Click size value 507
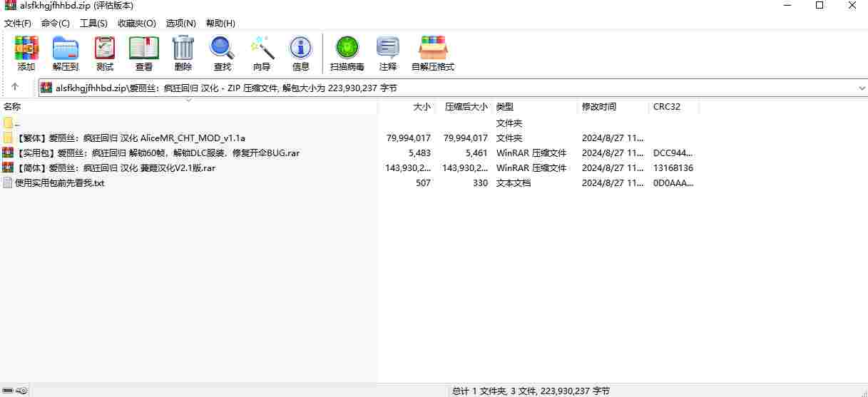 [423, 182]
